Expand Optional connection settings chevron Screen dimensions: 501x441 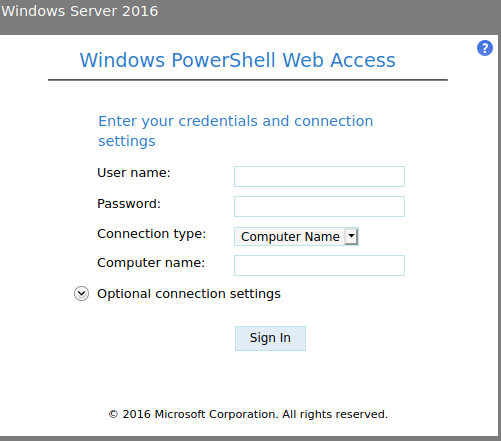point(81,294)
